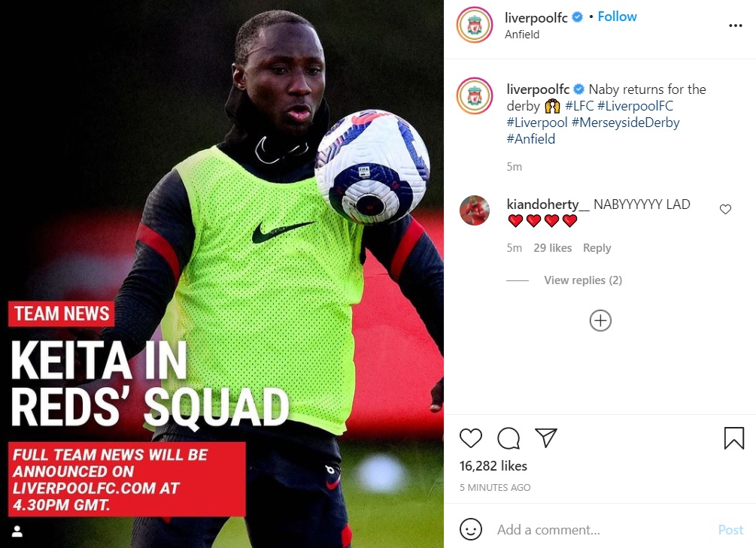Click the Post button
This screenshot has width=756, height=548.
click(730, 530)
